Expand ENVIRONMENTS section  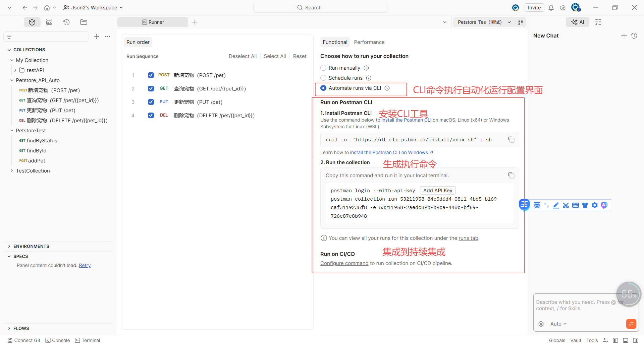coord(9,247)
